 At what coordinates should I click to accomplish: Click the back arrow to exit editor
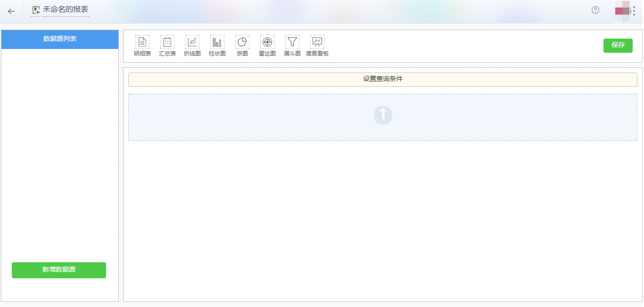coord(10,10)
